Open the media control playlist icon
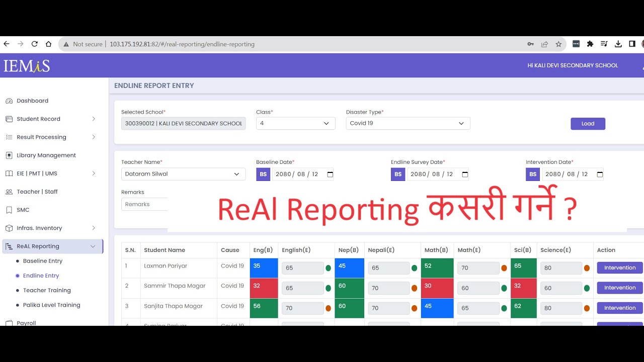This screenshot has width=644, height=362. click(604, 44)
